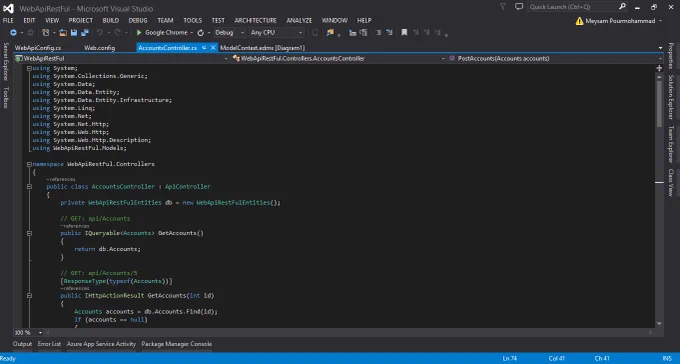The image size is (680, 364).
Task: Click the Visual Studio logo icon
Action: tap(8, 8)
